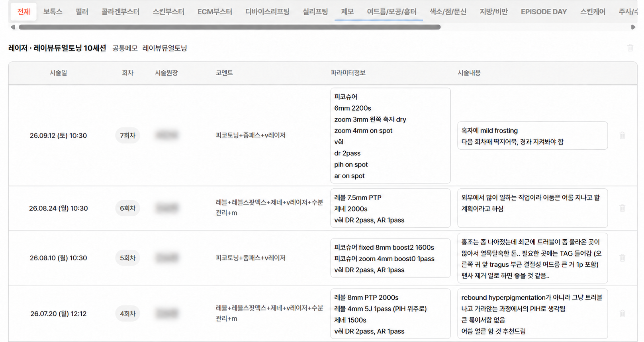Remove the 4회차 record using its trash icon
This screenshot has height=342, width=644.
[x=622, y=314]
